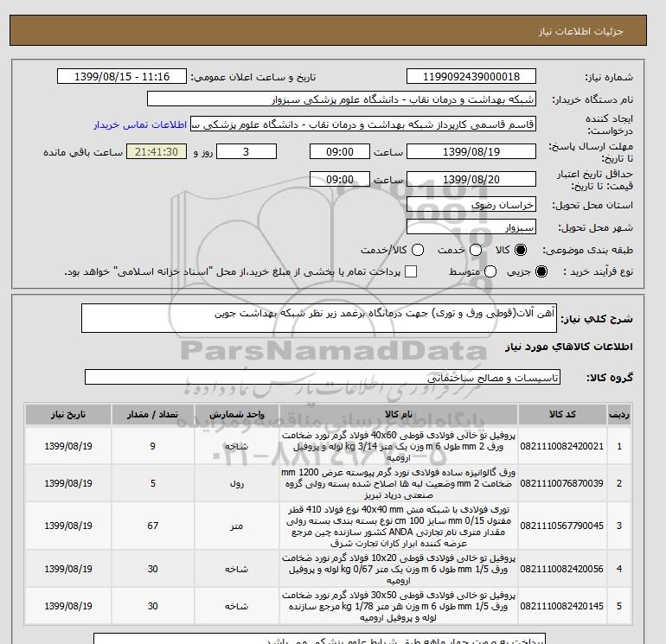Screen dimensions: 666x644
Task: Click the تعداد / مقدار column header
Action: click(153, 414)
